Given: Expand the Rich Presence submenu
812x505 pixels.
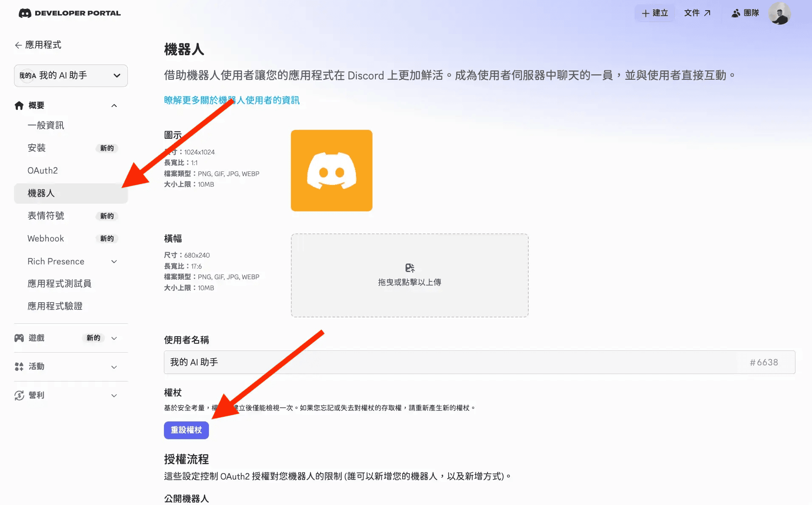Looking at the screenshot, I should point(114,261).
